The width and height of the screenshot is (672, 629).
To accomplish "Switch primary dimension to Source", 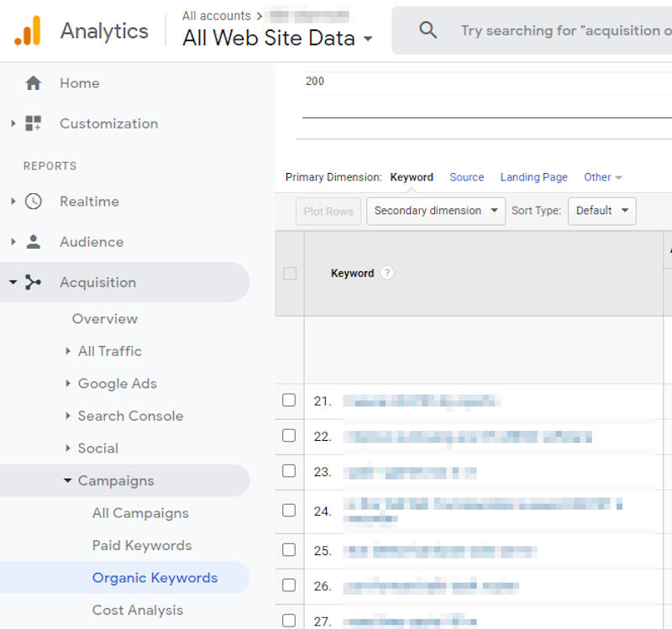I will 467,177.
